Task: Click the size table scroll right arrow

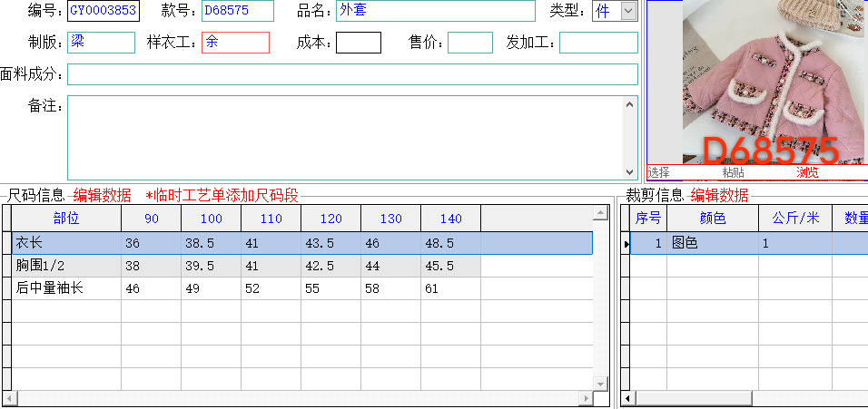Action: [x=587, y=398]
